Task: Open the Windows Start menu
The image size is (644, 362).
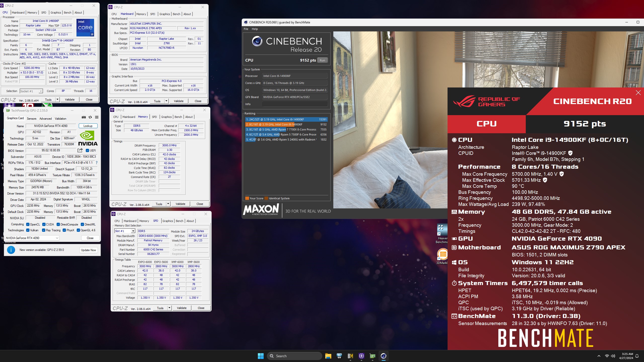Action: [261, 356]
